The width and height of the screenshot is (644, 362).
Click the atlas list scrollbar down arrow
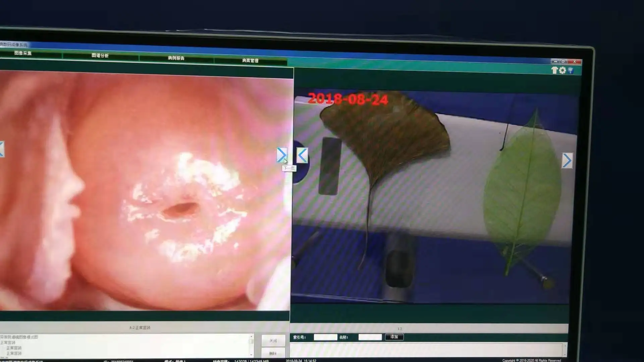pyautogui.click(x=251, y=354)
